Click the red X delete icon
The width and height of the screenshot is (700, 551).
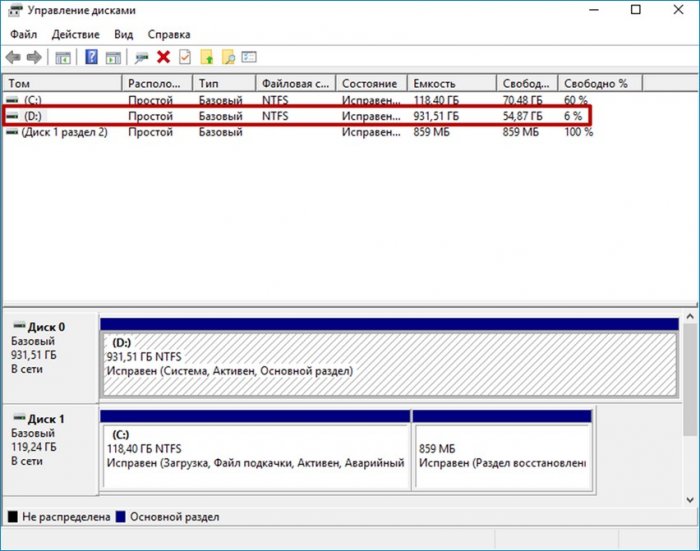(x=163, y=57)
